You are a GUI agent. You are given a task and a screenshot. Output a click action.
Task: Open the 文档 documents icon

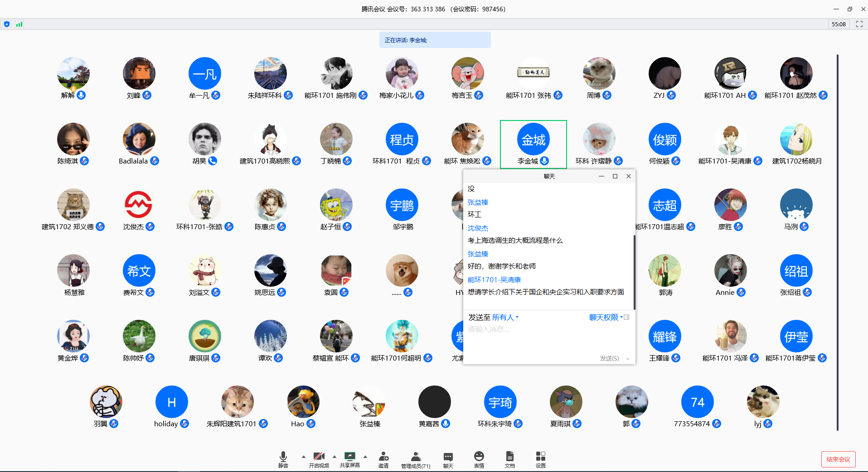click(509, 458)
